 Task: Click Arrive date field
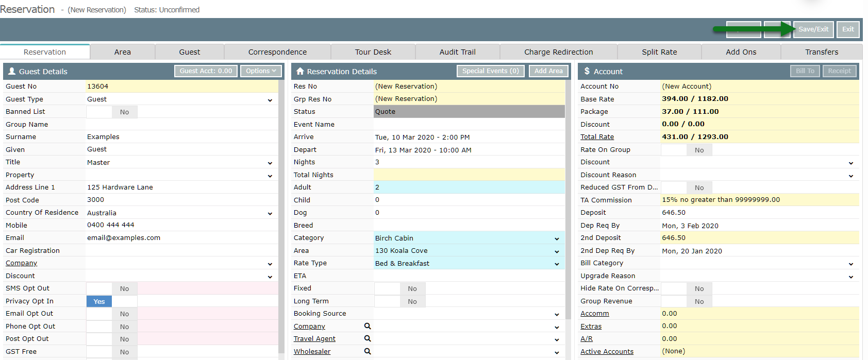click(469, 137)
